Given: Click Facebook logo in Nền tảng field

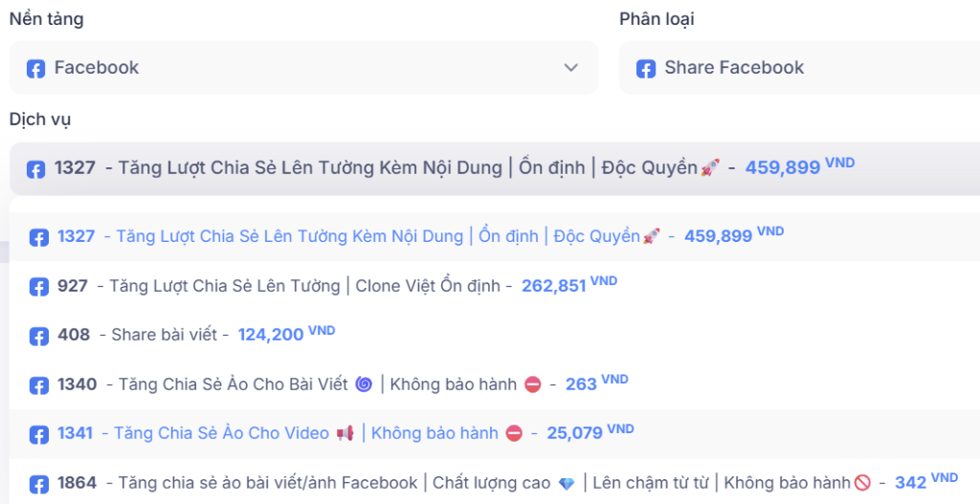Looking at the screenshot, I should [x=35, y=69].
